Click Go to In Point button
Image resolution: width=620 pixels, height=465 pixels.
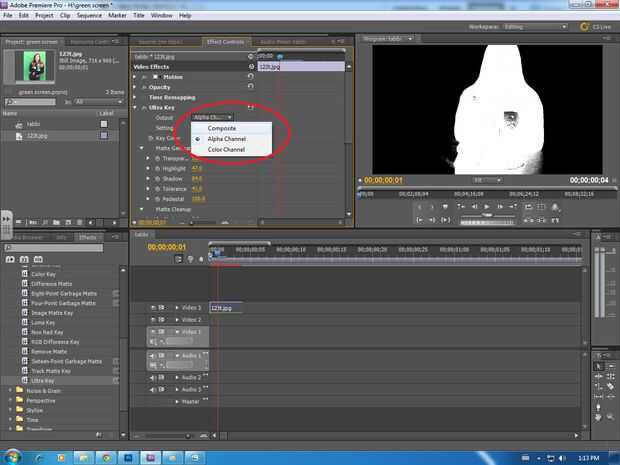click(420, 220)
